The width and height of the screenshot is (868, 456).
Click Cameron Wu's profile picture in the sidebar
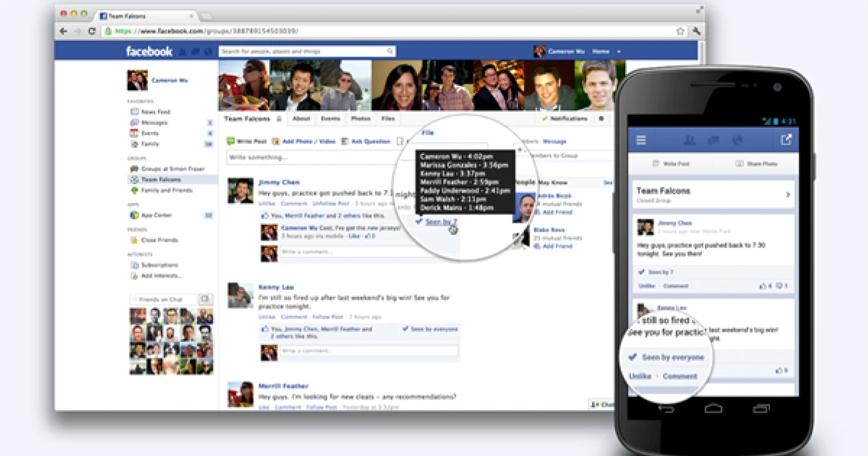(138, 81)
